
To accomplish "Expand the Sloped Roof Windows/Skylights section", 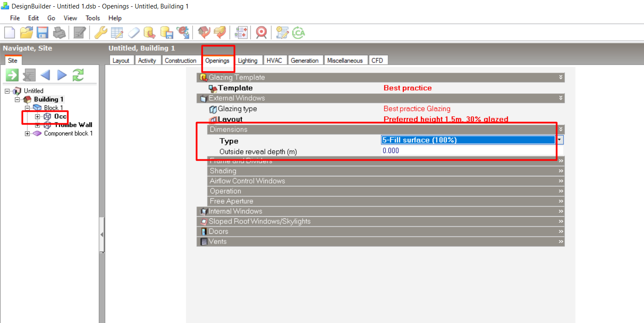I will click(381, 221).
